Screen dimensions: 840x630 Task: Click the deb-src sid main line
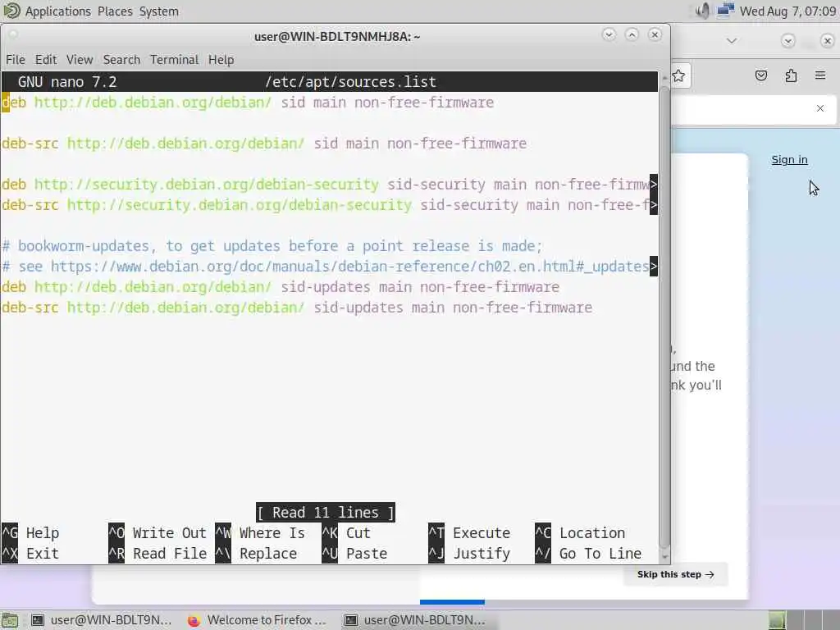pos(264,144)
